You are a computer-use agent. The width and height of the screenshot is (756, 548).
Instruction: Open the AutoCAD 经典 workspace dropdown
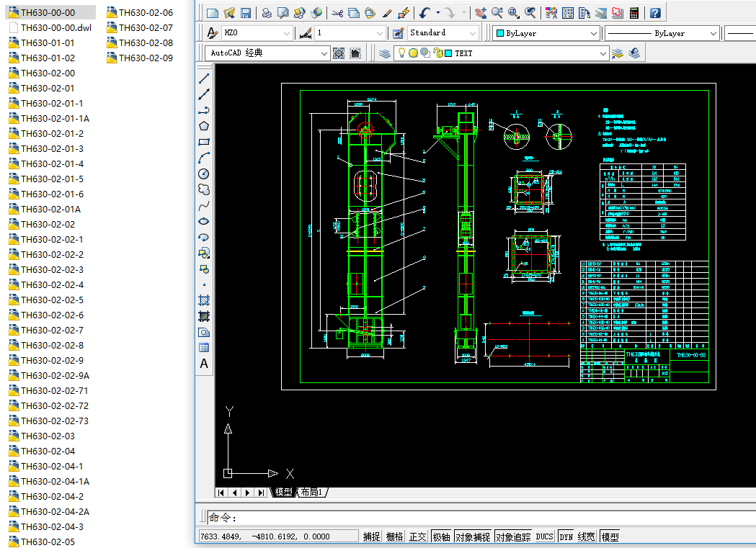point(324,53)
